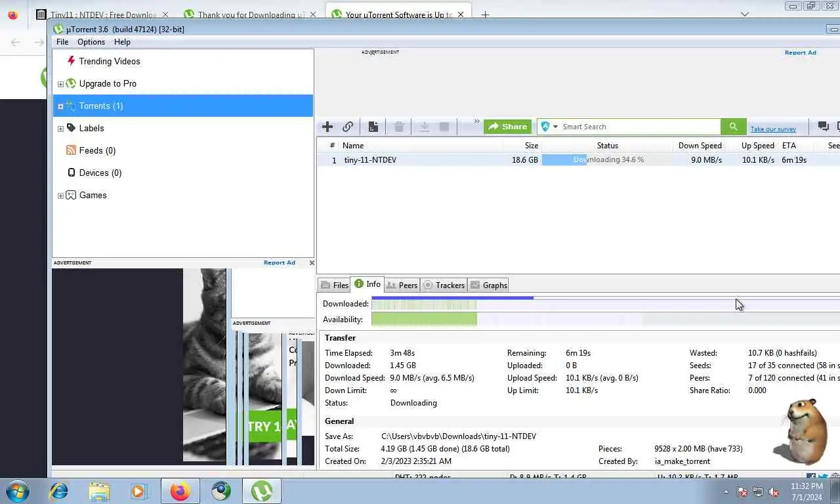Click the Save As path C:\Users\vbvbvb\Downloads\tiny-11-NTDEV

point(459,436)
